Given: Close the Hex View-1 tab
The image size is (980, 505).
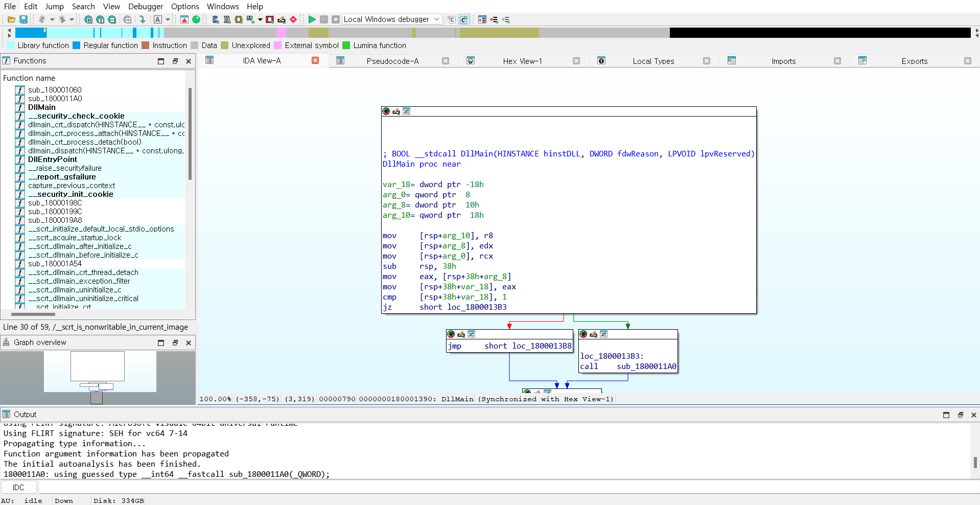Looking at the screenshot, I should (x=576, y=61).
